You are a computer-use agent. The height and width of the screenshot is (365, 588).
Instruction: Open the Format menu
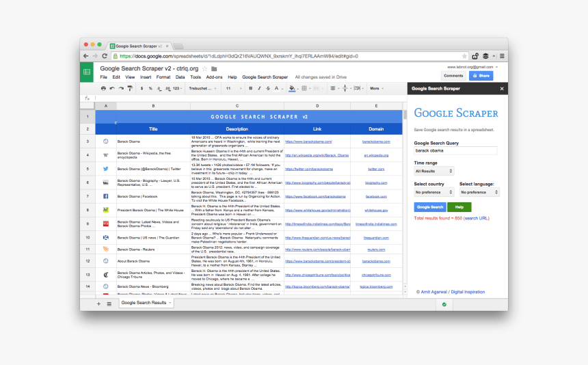(163, 77)
